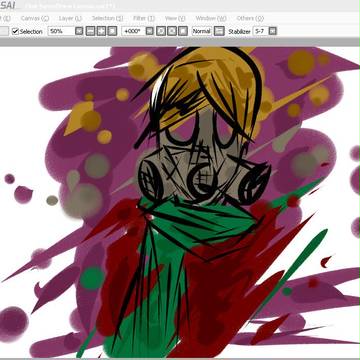The height and width of the screenshot is (360, 360).
Task: Open the Layer menu
Action: click(70, 18)
